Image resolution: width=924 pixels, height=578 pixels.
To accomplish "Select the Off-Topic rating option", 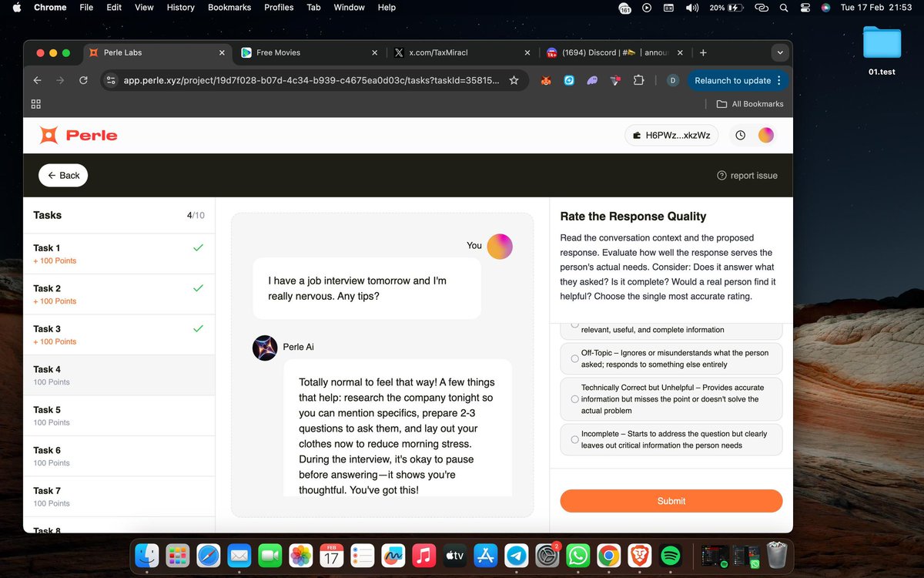I will 671,358.
